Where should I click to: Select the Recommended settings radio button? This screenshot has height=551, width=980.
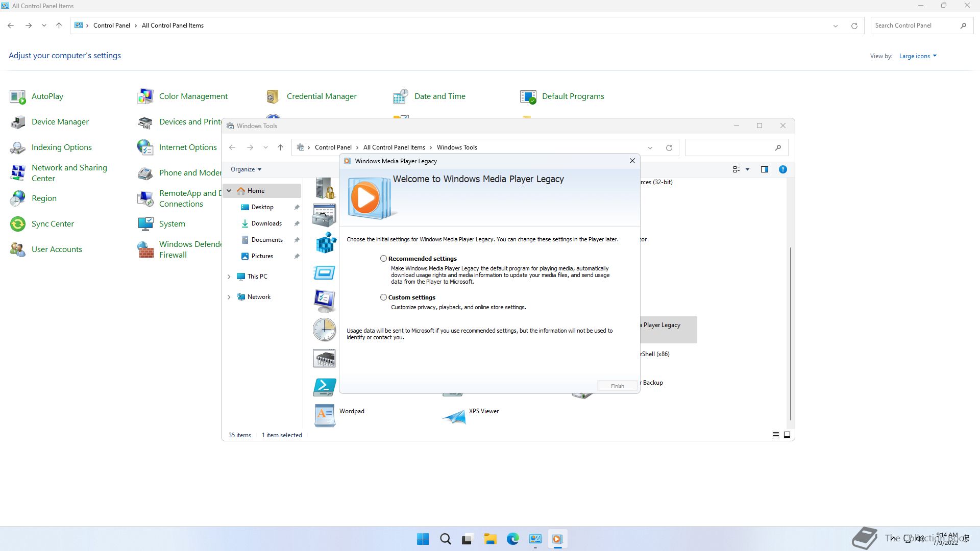click(x=383, y=259)
